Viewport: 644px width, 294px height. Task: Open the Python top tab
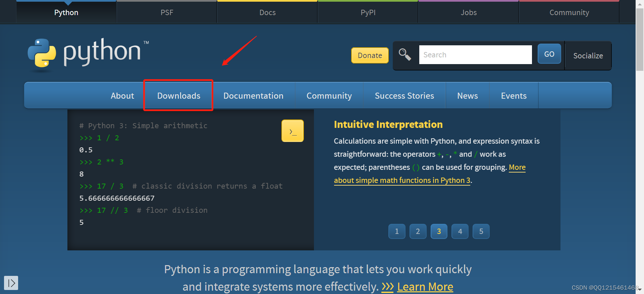click(x=66, y=12)
